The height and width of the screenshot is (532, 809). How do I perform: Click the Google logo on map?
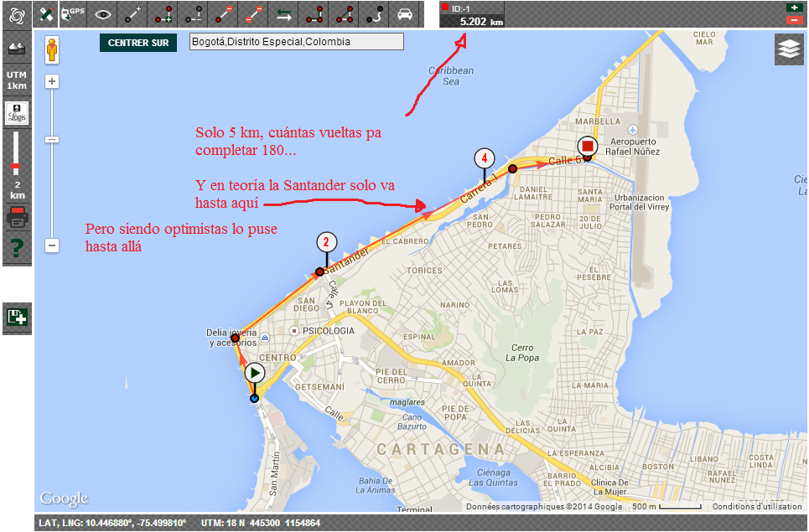64,498
